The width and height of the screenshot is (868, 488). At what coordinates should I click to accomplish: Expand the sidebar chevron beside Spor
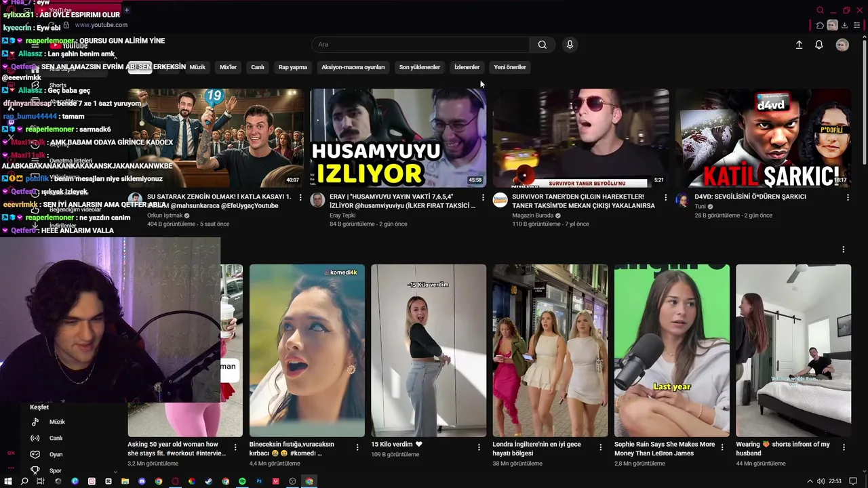[115, 472]
